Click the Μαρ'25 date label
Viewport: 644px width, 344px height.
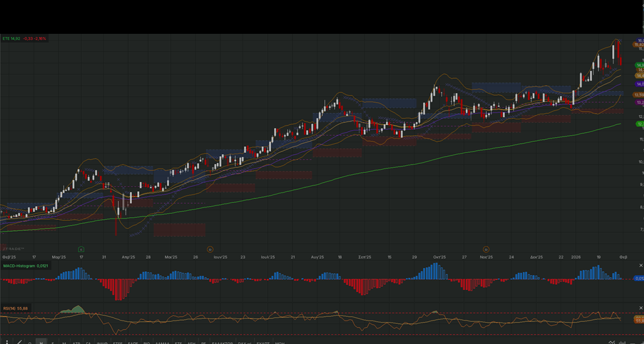tap(58, 258)
